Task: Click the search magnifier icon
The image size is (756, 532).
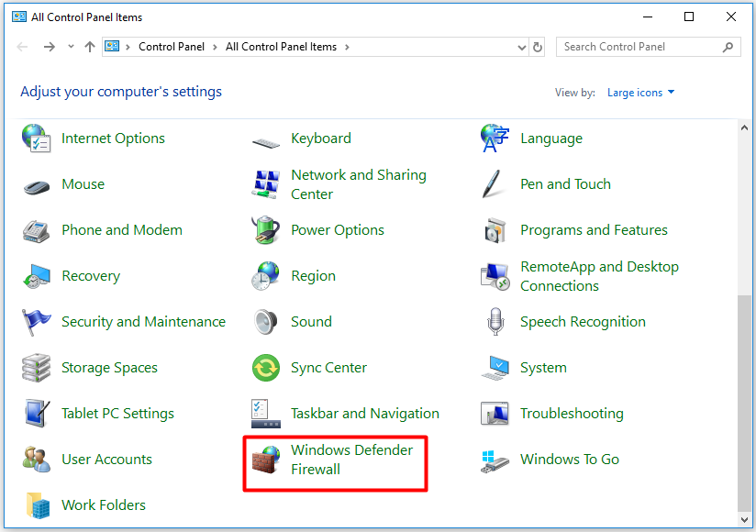Action: click(x=728, y=47)
